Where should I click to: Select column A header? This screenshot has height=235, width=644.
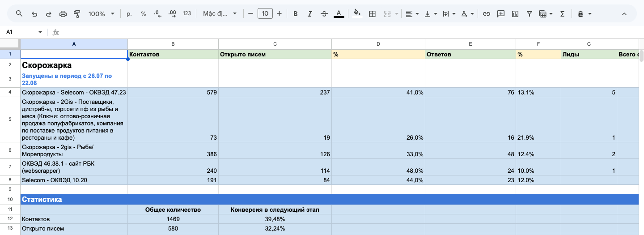point(74,44)
